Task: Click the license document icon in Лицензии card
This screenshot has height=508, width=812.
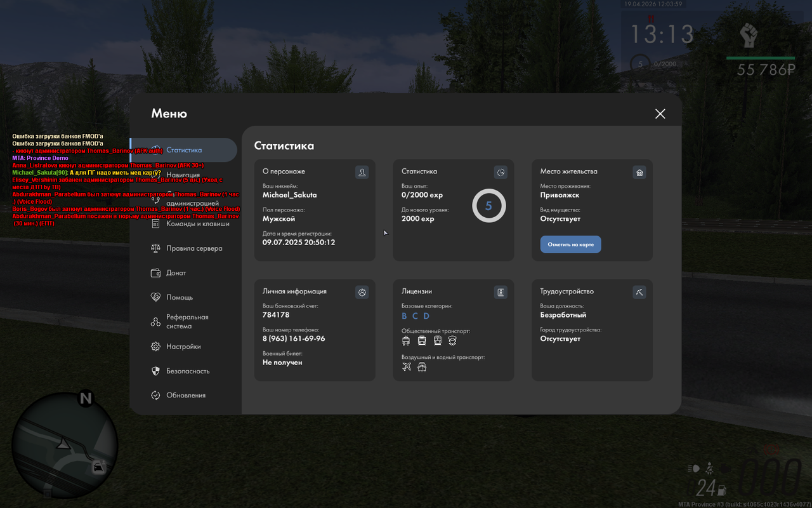Action: 501,292
